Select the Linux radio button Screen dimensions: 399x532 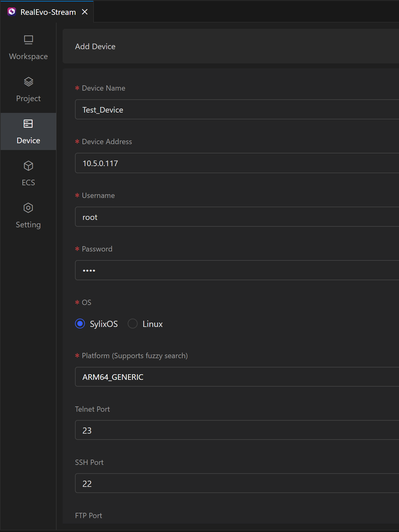click(x=132, y=324)
